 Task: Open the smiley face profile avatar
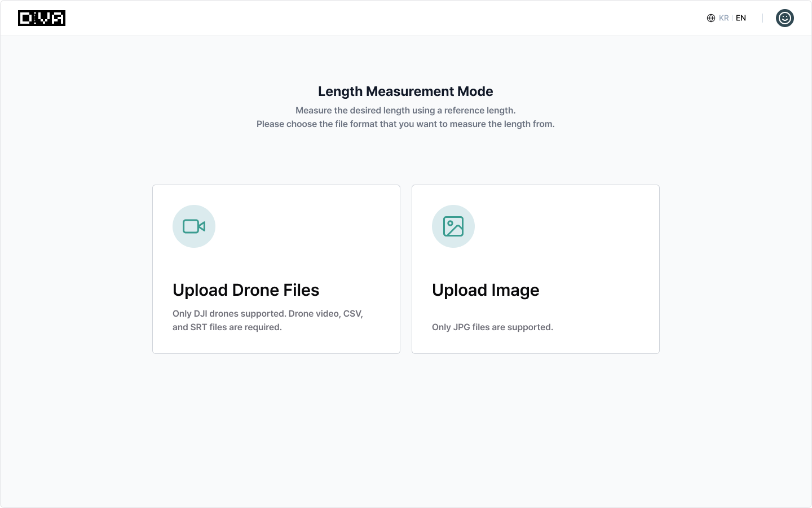pyautogui.click(x=784, y=18)
